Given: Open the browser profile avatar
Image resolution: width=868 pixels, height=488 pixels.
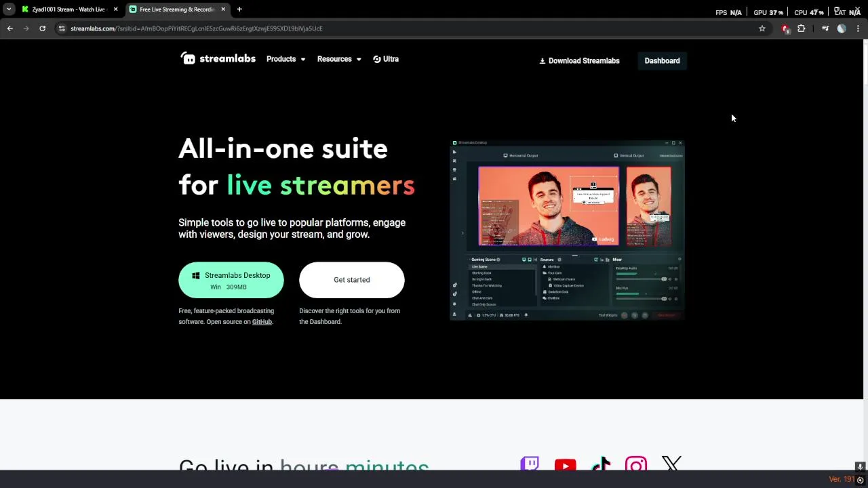Looking at the screenshot, I should pyautogui.click(x=842, y=28).
